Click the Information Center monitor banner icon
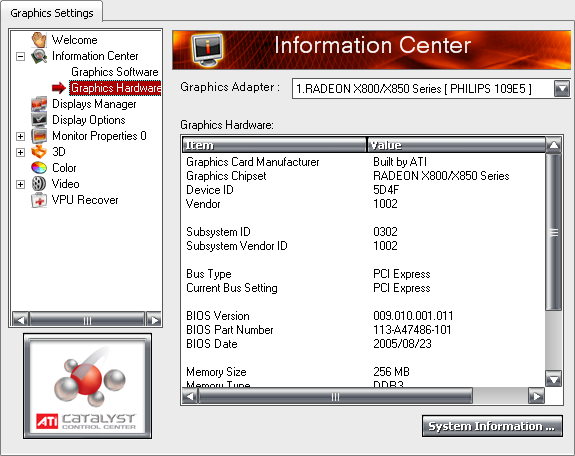Viewport: 575px width, 456px height. [207, 50]
